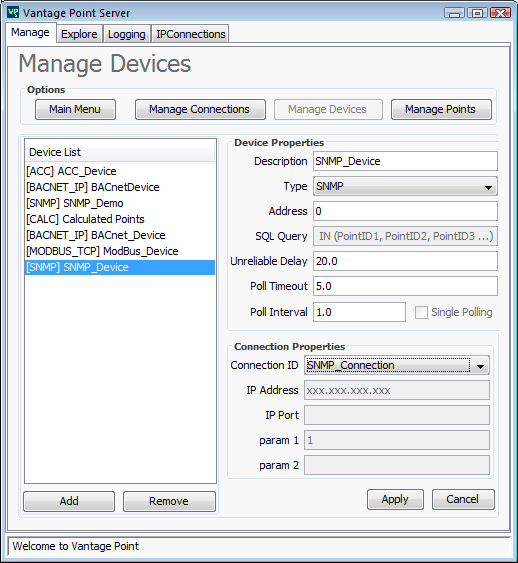
Task: Open the Logging tab
Action: click(126, 34)
